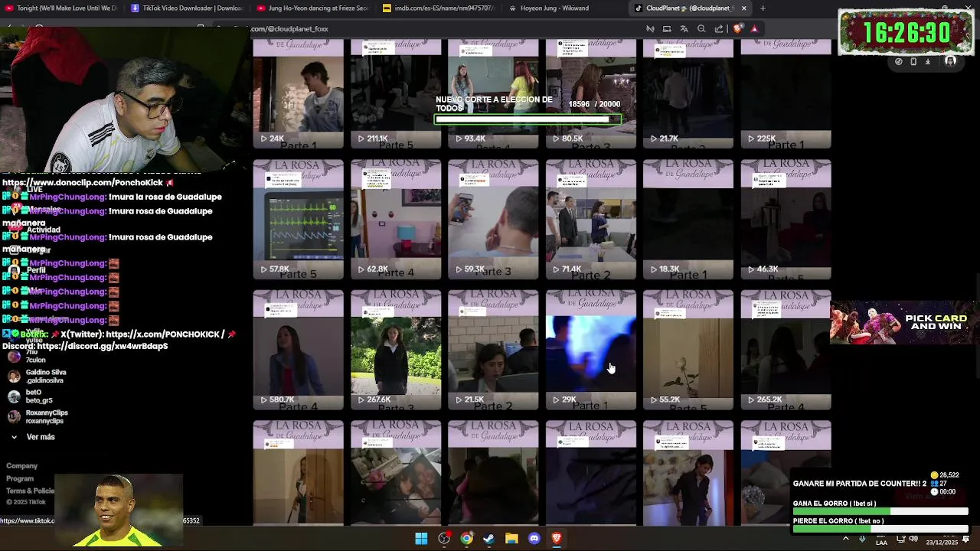Click the LAA input language indicator

[x=881, y=539]
